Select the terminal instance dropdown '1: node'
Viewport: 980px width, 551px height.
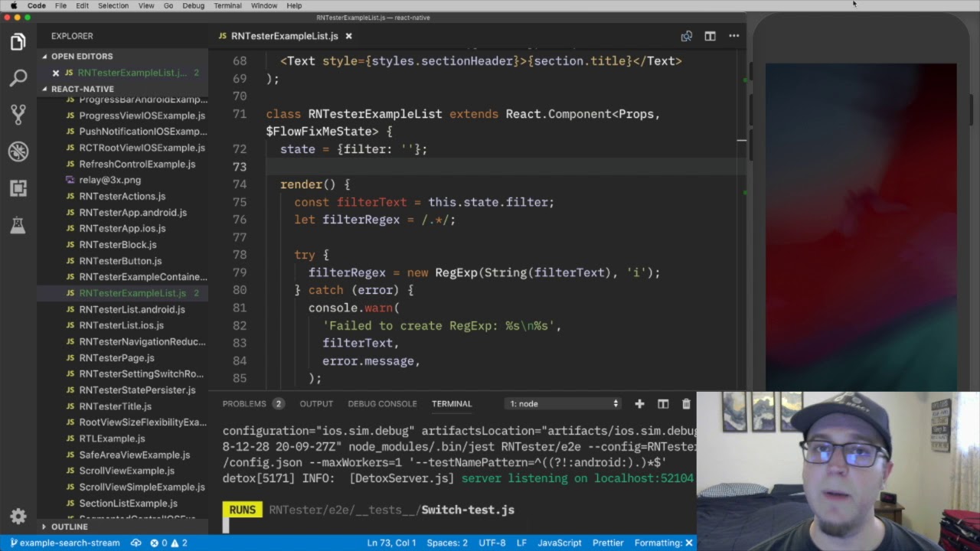563,403
